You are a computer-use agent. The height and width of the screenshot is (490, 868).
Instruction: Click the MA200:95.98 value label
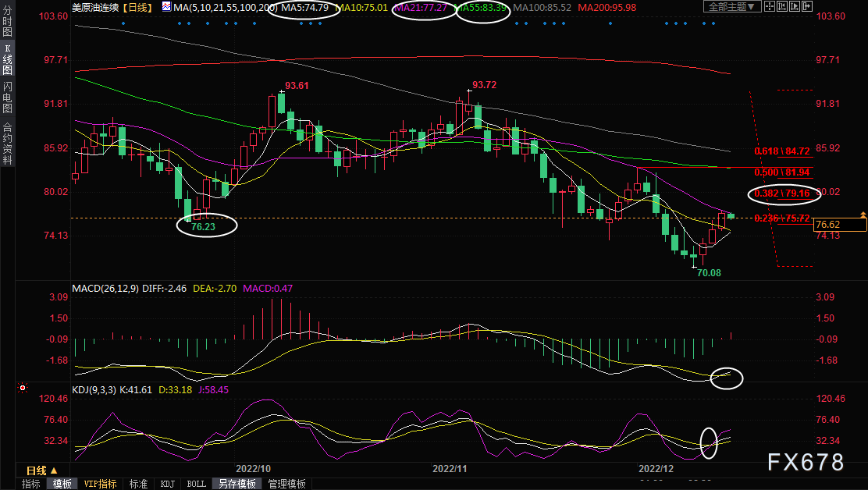click(x=607, y=7)
